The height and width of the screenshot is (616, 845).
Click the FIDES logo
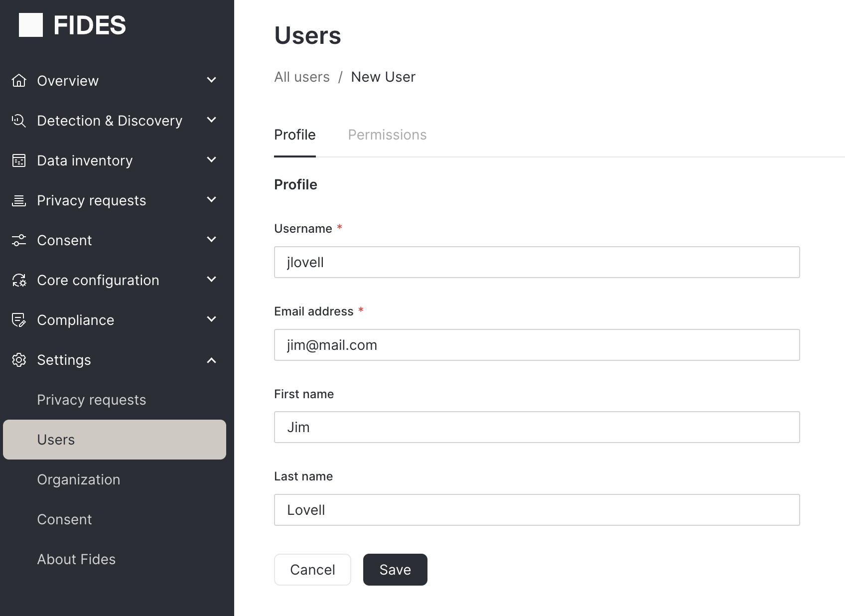71,24
